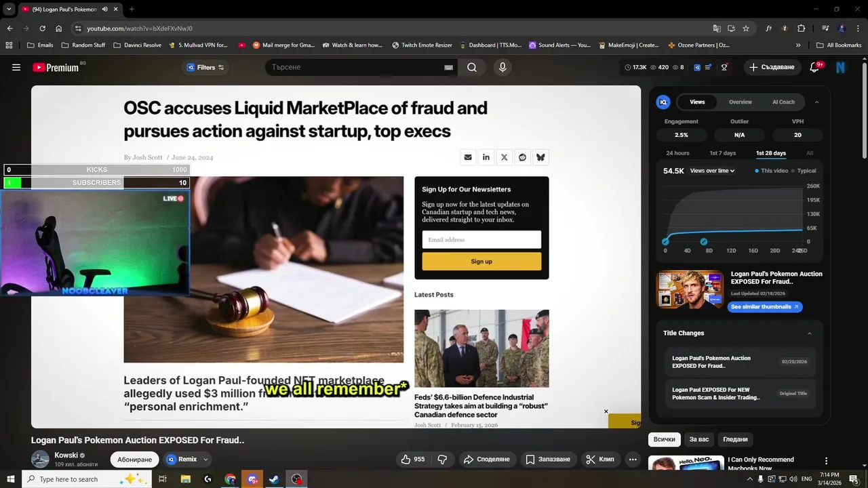Open the YouTube hamburger guide menu

(16, 67)
